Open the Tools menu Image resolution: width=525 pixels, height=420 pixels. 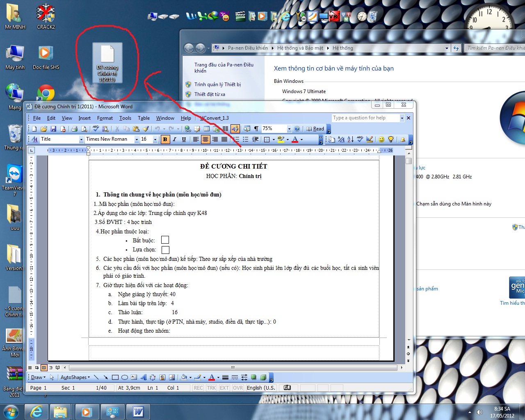(x=125, y=118)
